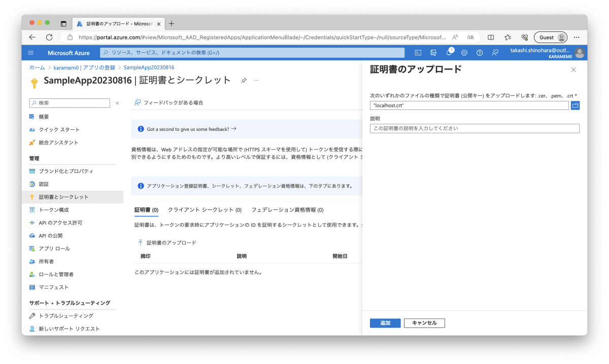
Task: Open browser favorites star icon
Action: coord(507,38)
